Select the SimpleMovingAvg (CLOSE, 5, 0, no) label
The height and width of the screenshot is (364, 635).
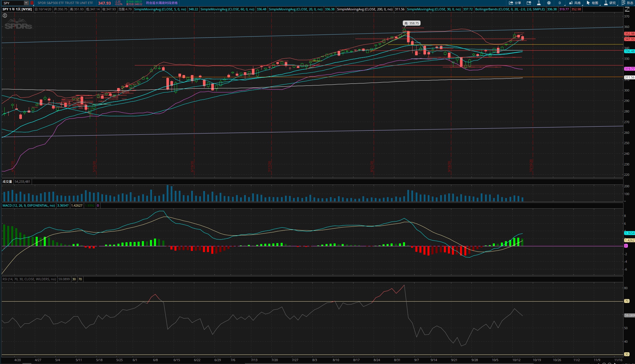(160, 9)
